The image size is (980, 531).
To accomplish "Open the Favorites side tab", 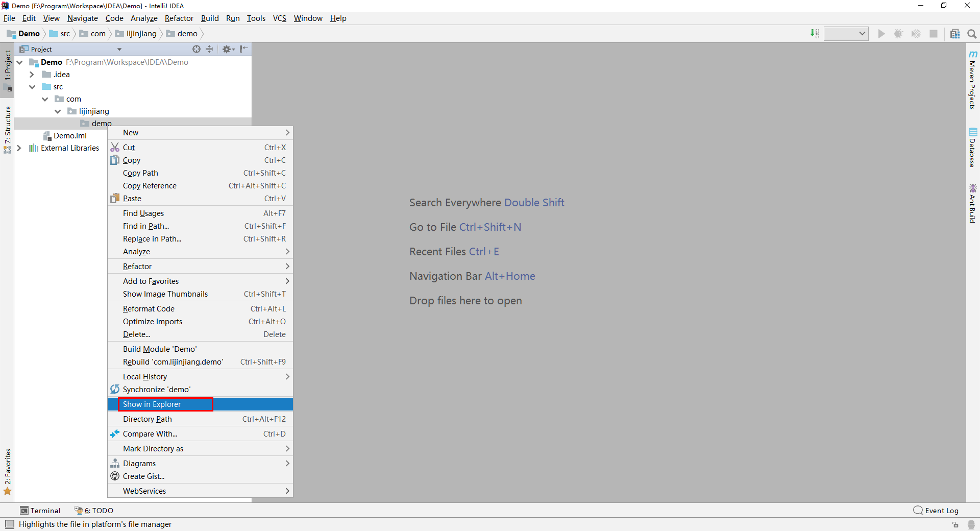I will coord(8,472).
